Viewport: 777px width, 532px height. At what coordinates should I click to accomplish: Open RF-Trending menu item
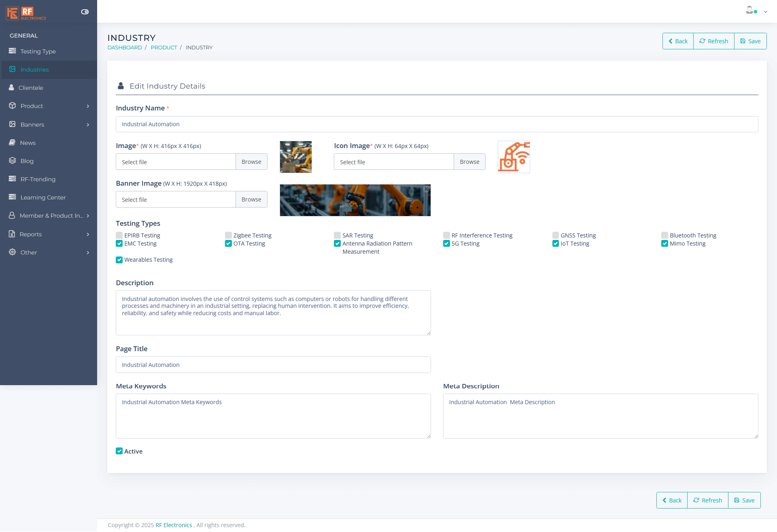pyautogui.click(x=38, y=179)
